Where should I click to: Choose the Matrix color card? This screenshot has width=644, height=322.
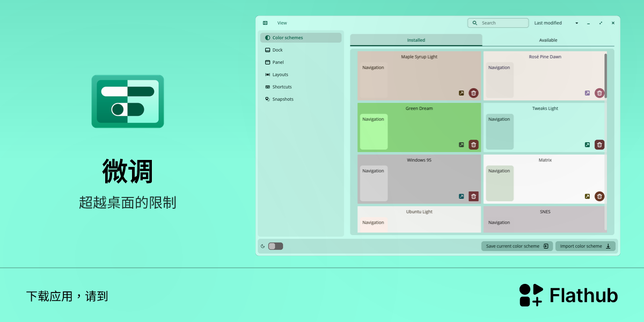point(545,179)
